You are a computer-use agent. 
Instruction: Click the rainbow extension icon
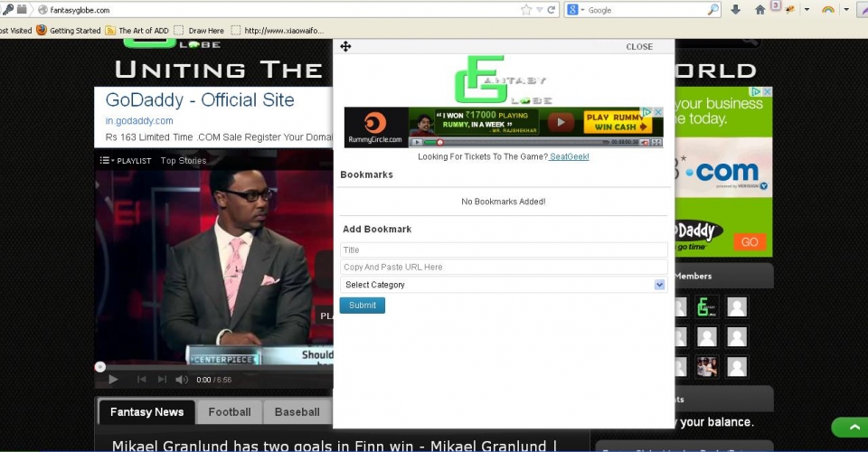pos(828,10)
